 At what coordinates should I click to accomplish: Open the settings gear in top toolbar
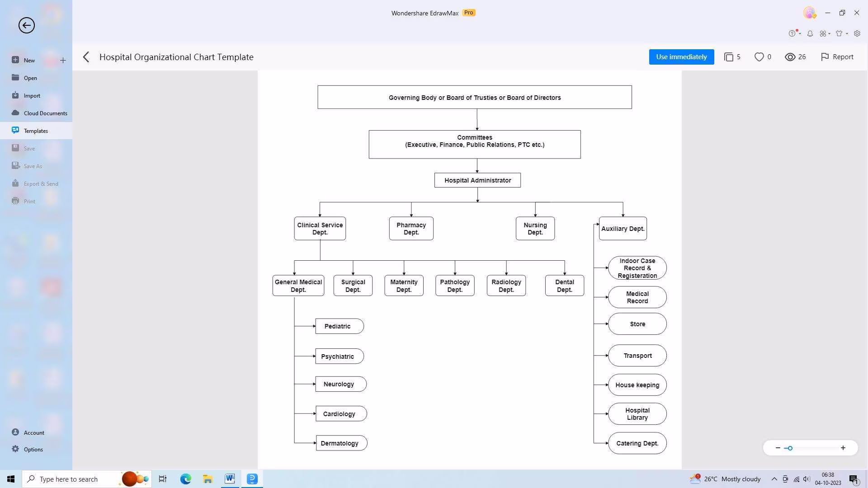(x=857, y=33)
